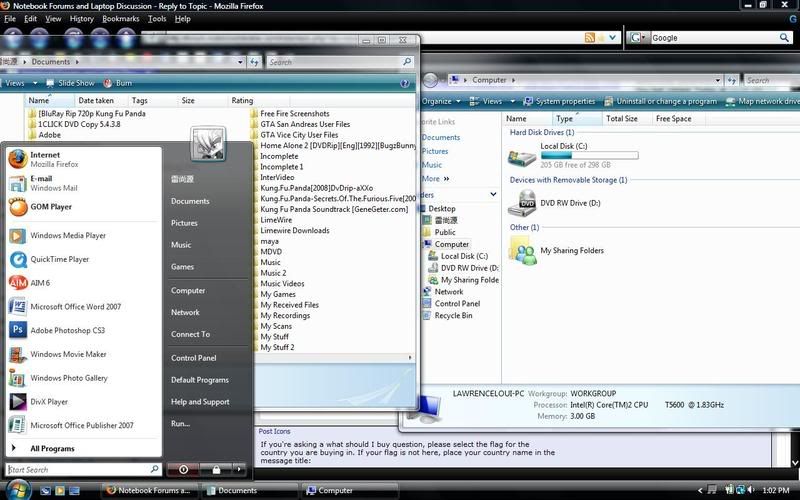Click System properties in Computer toolbar
Viewport: 800px width, 500px height.
[559, 101]
